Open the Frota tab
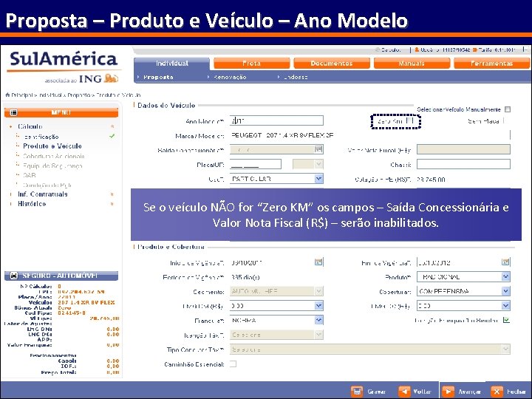The image size is (532, 399). [252, 64]
